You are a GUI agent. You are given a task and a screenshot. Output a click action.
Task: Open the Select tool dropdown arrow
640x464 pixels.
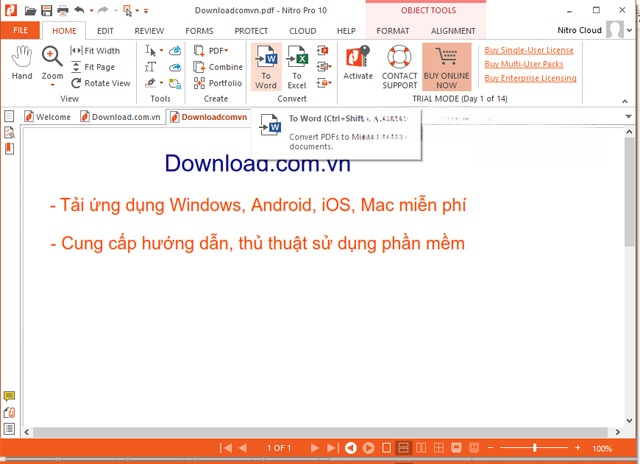tap(161, 51)
